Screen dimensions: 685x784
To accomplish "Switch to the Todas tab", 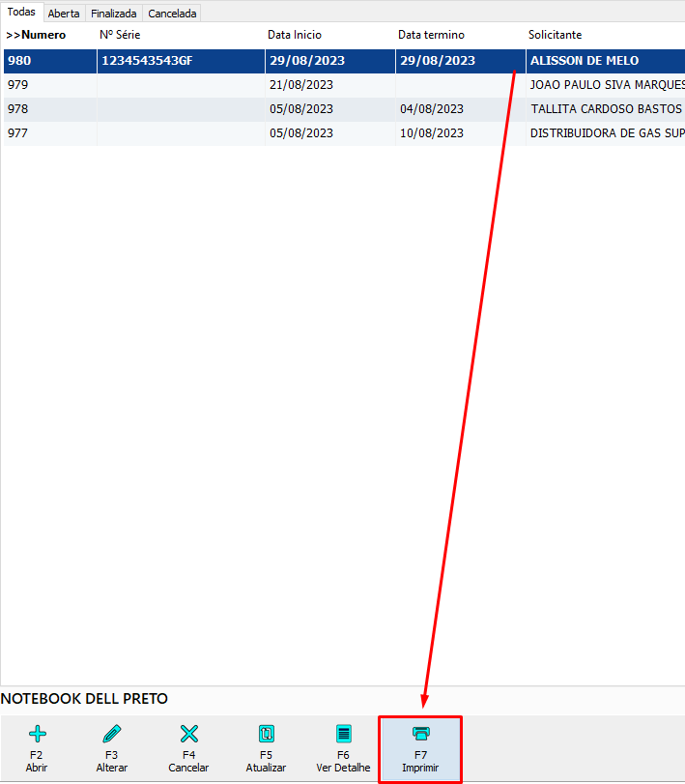I will point(21,13).
